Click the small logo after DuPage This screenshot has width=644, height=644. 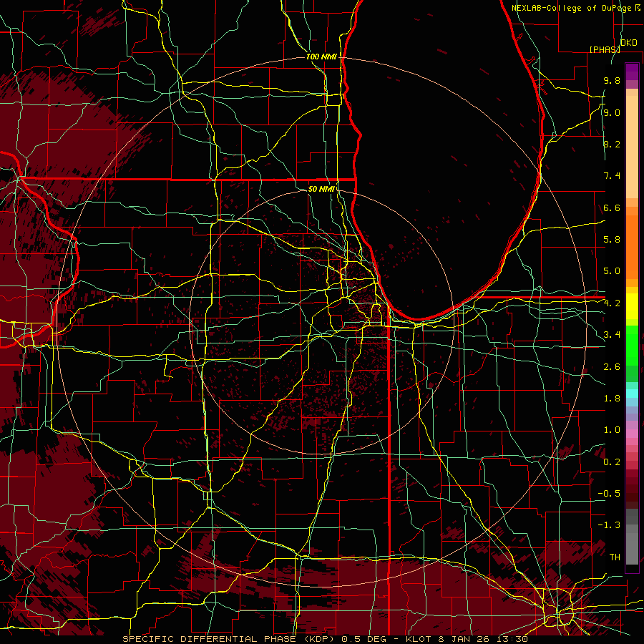(638, 7)
